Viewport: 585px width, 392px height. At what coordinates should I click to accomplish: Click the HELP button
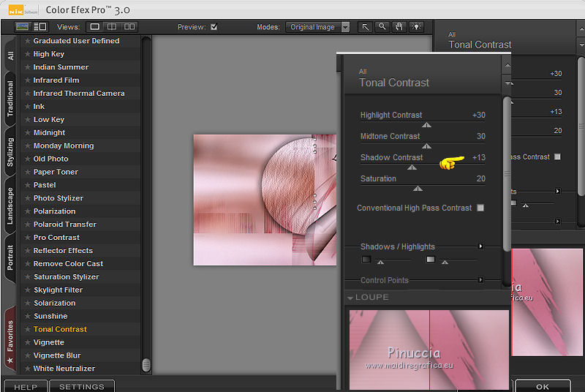[26, 386]
